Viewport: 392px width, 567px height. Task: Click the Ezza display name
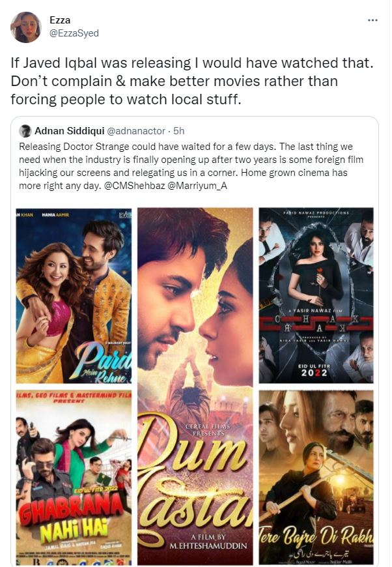click(60, 20)
